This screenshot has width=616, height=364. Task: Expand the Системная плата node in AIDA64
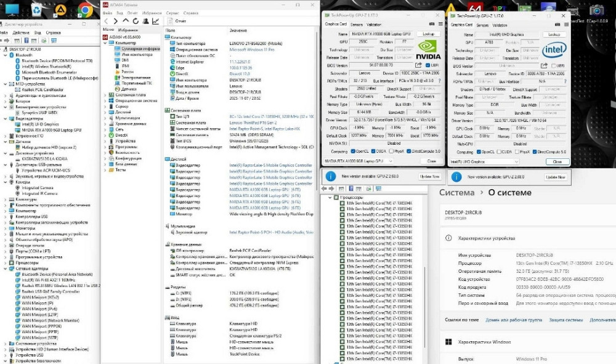[105, 95]
